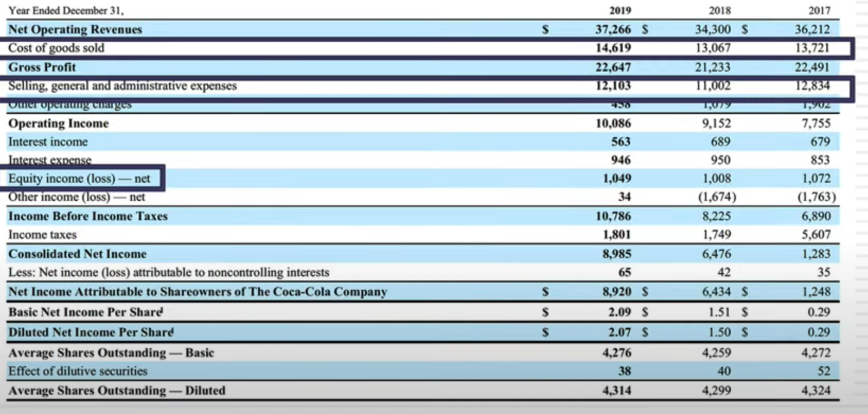Select 2019 operating income 10,086
The height and width of the screenshot is (414, 868).
coord(613,123)
